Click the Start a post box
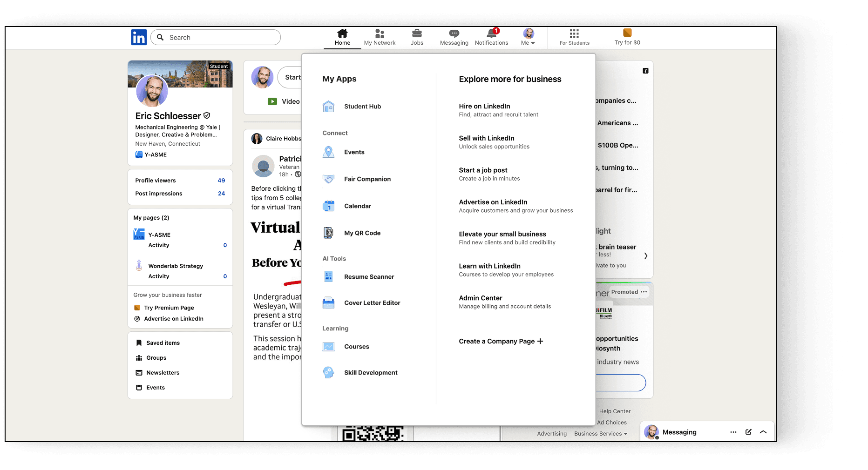 [x=290, y=77]
